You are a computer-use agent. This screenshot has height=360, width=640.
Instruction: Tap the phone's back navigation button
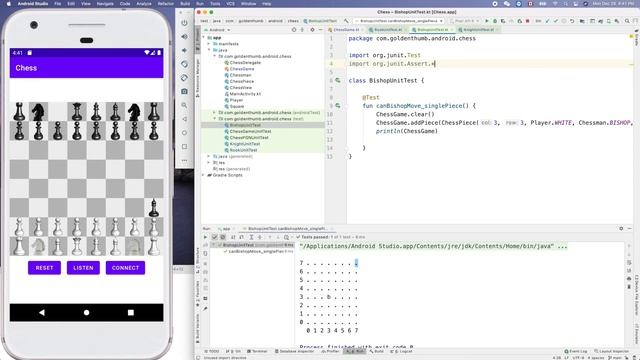coord(42,313)
